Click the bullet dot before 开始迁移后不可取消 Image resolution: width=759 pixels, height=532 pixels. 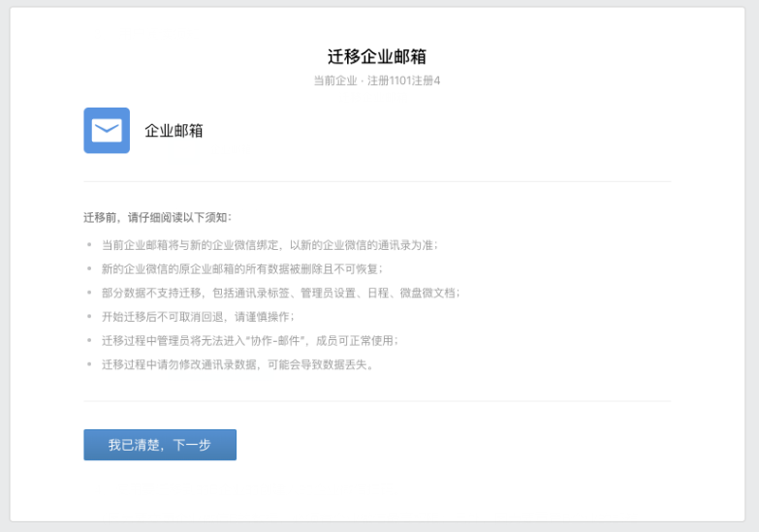click(x=89, y=317)
